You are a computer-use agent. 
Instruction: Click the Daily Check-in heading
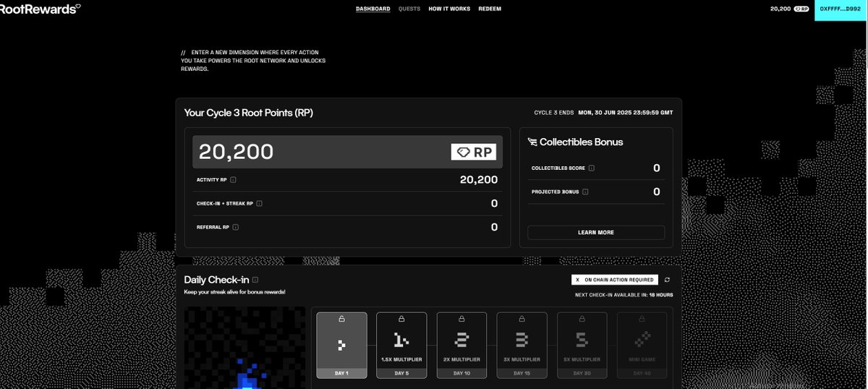(x=216, y=280)
